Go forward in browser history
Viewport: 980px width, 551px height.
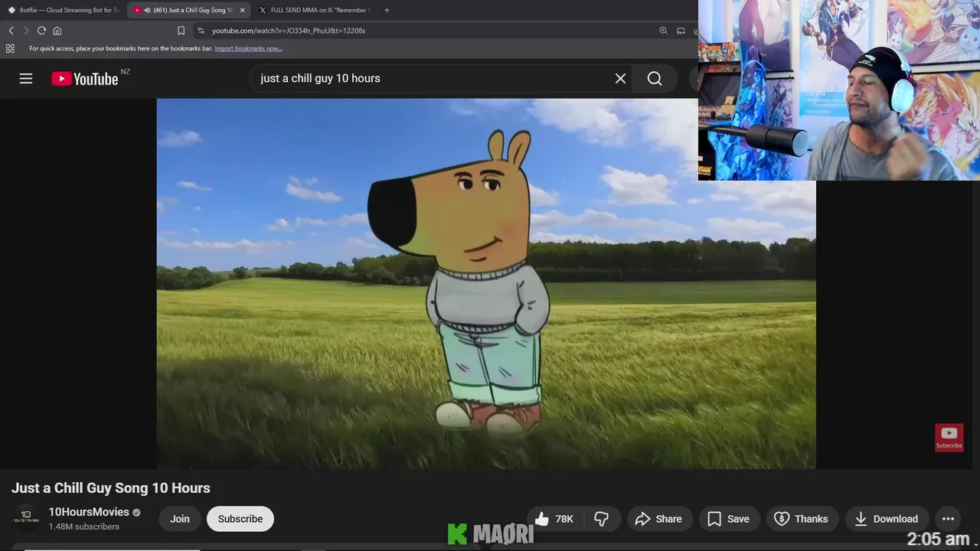coord(26,31)
